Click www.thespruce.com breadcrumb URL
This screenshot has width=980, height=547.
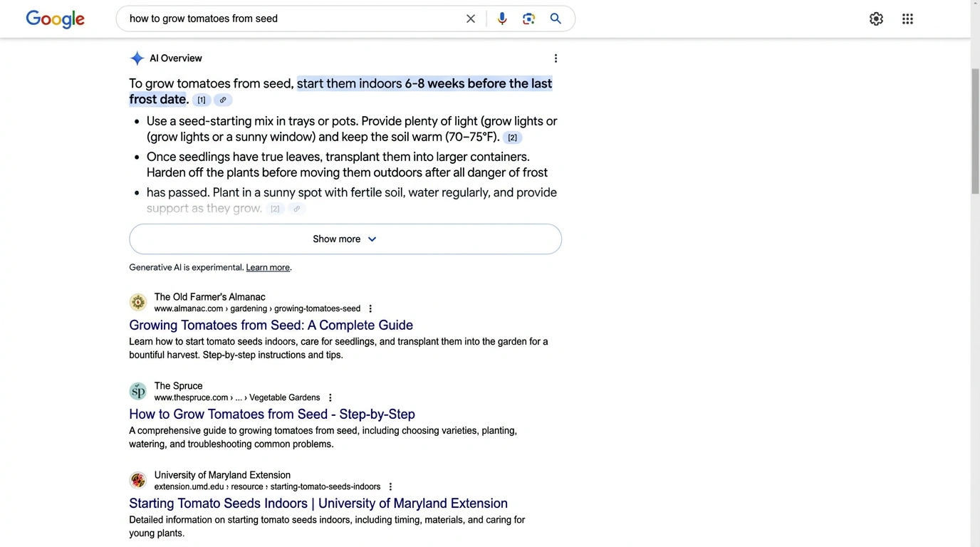click(237, 398)
